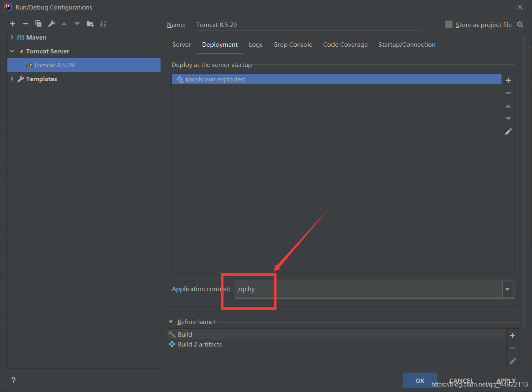This screenshot has height=392, width=532.
Task: Select Build 2 artifacts task
Action: (337, 344)
